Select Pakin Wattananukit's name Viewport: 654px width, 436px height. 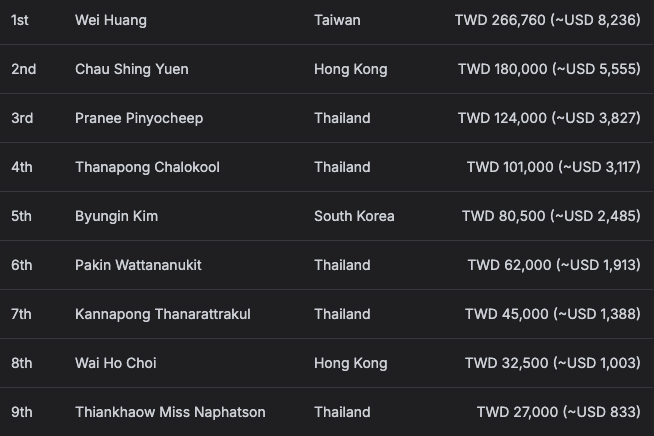pyautogui.click(x=138, y=265)
